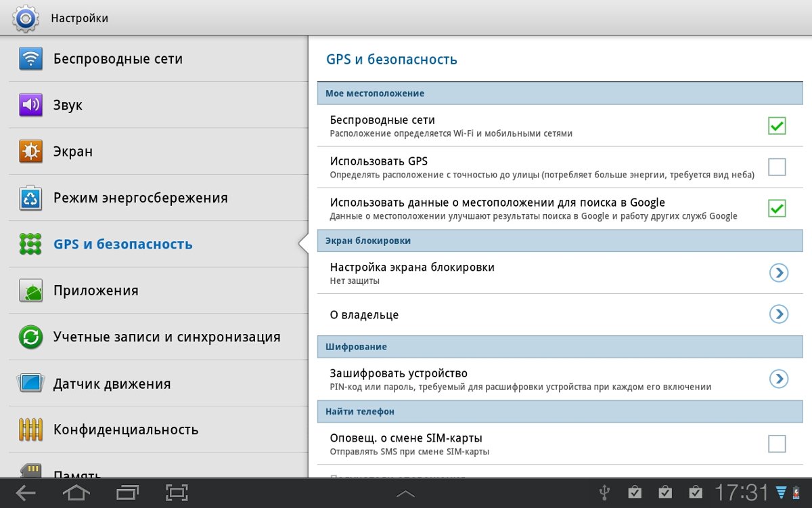The width and height of the screenshot is (812, 508).
Task: Tap the speaker icon next to Звук
Action: tap(31, 105)
